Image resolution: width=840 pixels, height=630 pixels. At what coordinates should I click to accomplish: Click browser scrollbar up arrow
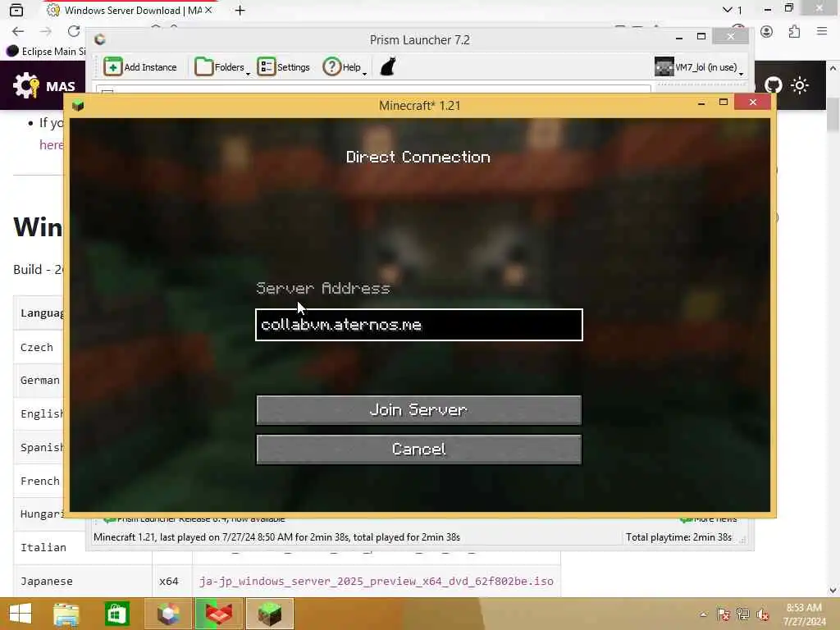tap(833, 68)
